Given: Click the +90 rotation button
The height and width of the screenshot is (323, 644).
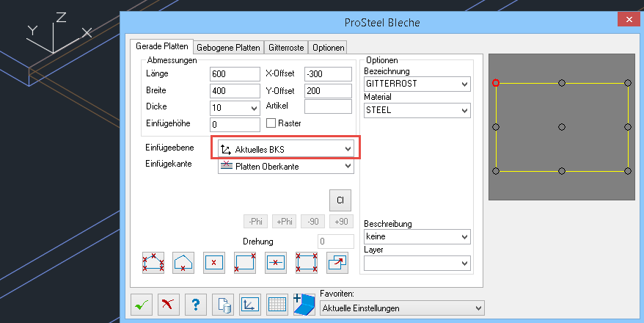Looking at the screenshot, I should pos(341,222).
